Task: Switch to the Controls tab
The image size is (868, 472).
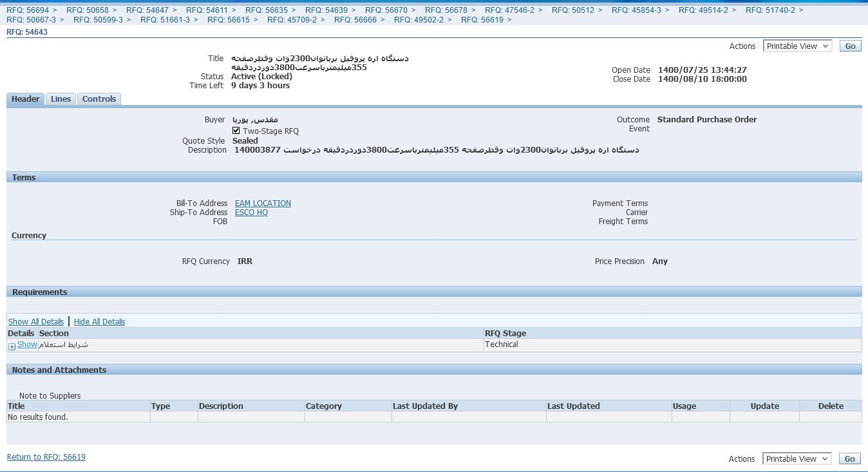Action: (x=99, y=99)
